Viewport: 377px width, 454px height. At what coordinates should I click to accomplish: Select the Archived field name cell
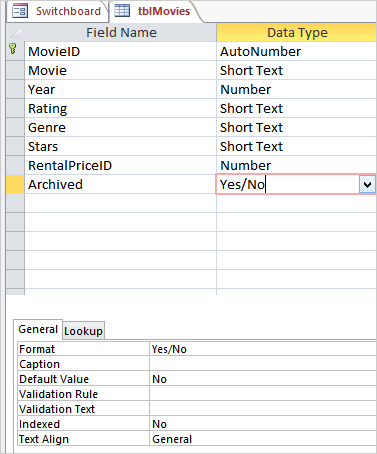click(x=121, y=184)
